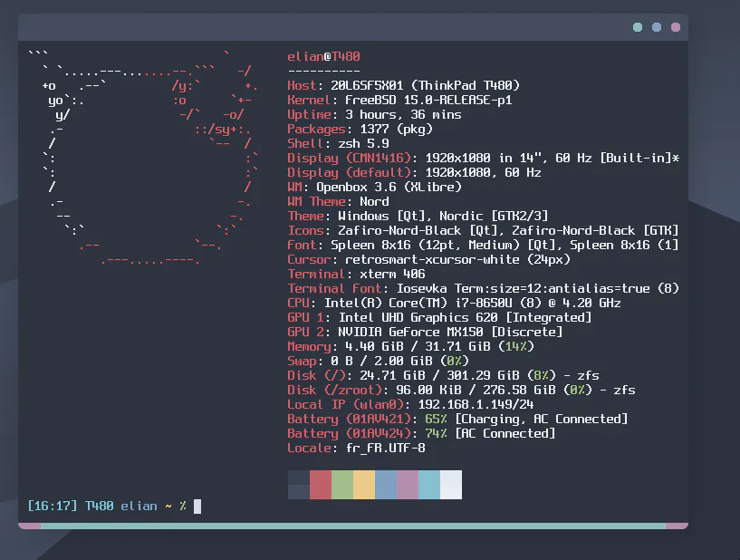Click the red color palette swatch
The height and width of the screenshot is (560, 740).
(x=321, y=485)
